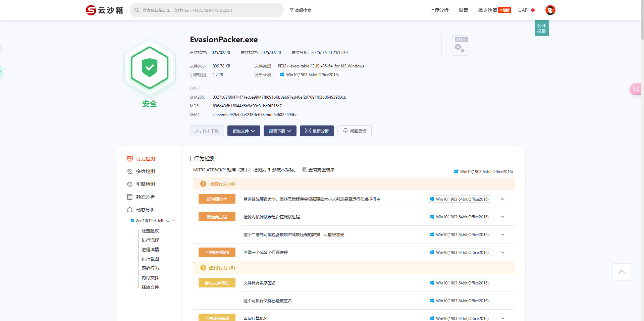644x321 pixels.
Task: Open 释放文件 in the sidebar tree
Action: (x=150, y=287)
